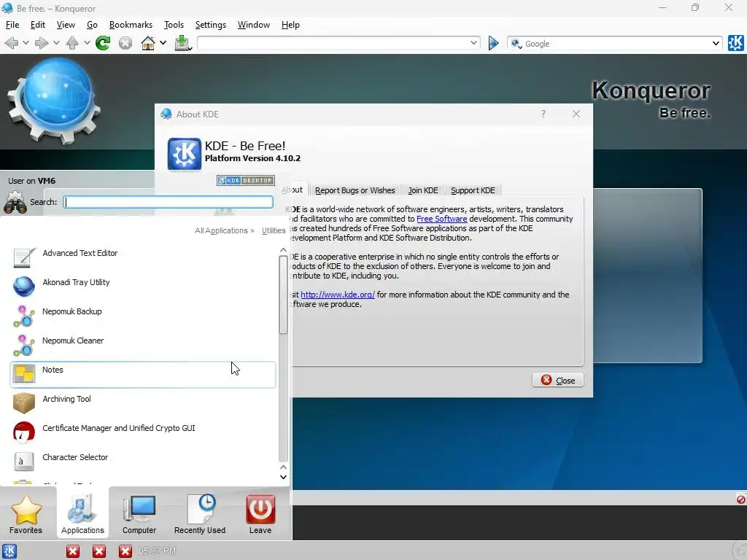This screenshot has height=560, width=747.
Task: Launch Character Selector
Action: point(142,462)
